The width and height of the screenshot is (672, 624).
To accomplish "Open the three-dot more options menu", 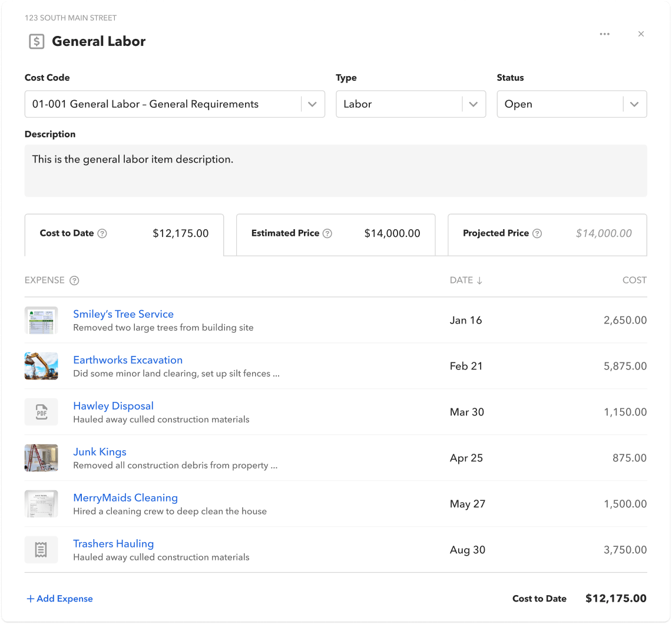I will 604,34.
